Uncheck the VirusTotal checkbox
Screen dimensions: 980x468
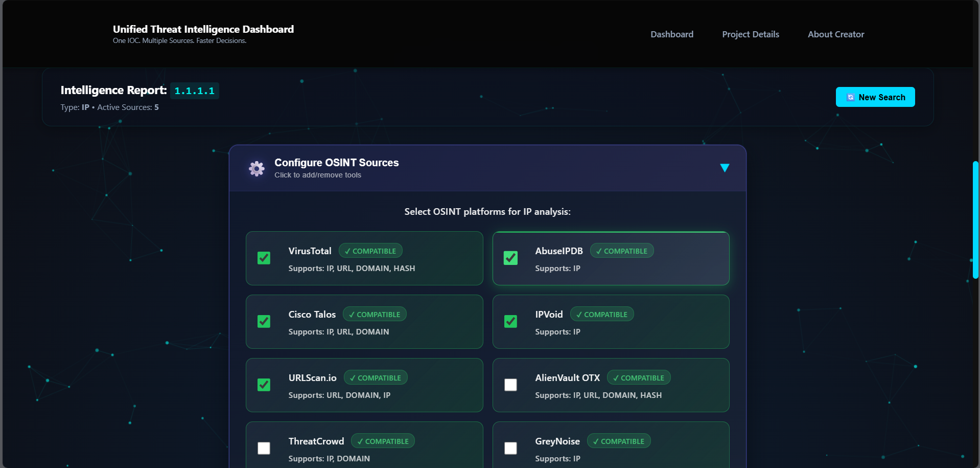point(264,258)
